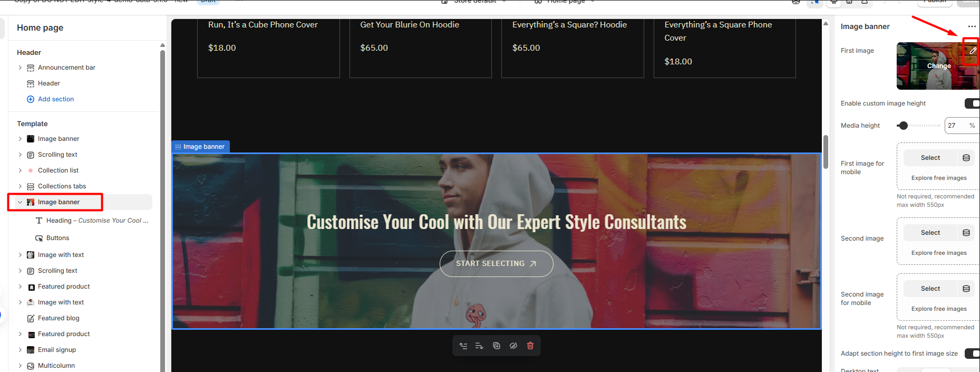This screenshot has height=372, width=980.
Task: Click the Announcement bar section icon
Action: 31,68
